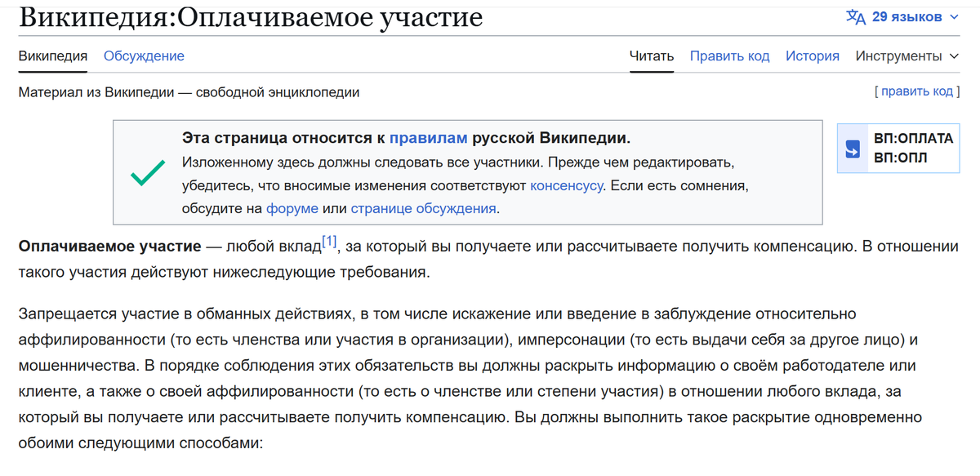Image resolution: width=980 pixels, height=476 pixels.
Task: Go to the форуме link
Action: pyautogui.click(x=292, y=208)
